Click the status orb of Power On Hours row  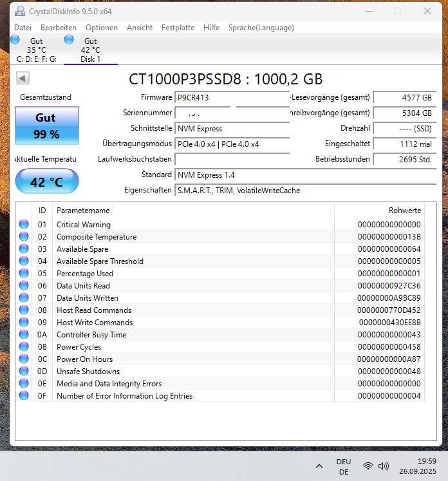point(24,359)
